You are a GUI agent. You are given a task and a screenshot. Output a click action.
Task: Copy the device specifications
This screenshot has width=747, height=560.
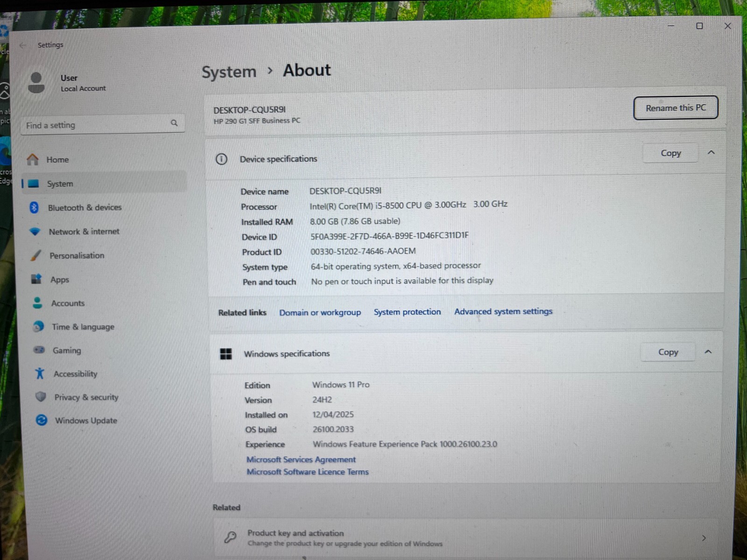(670, 153)
